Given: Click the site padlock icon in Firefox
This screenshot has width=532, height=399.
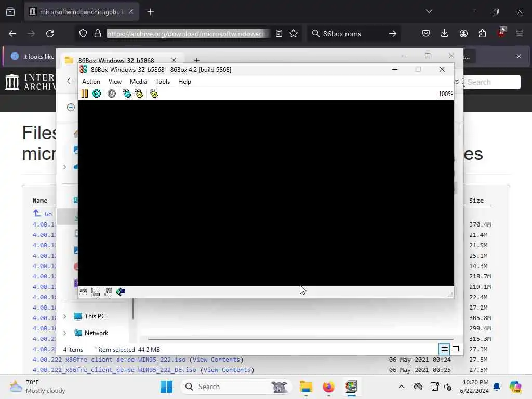Looking at the screenshot, I should pyautogui.click(x=98, y=33).
